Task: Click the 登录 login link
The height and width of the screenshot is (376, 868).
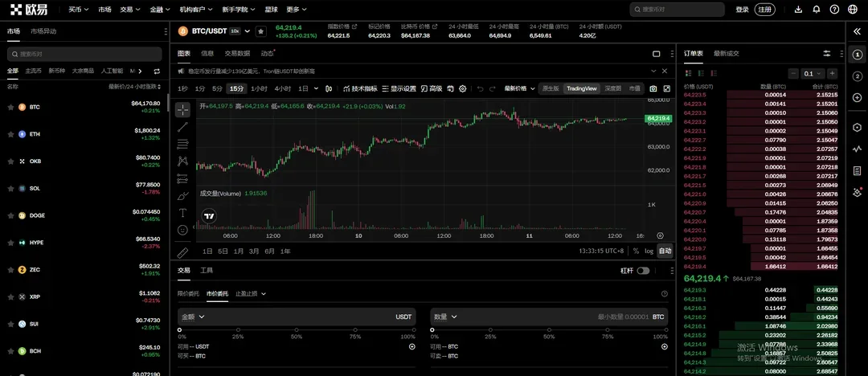Action: tap(742, 10)
